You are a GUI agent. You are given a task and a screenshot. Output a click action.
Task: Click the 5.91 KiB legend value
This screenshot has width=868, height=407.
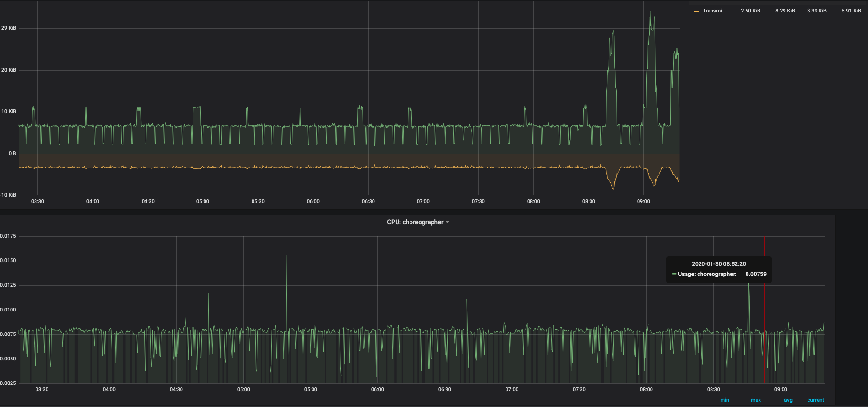click(851, 11)
